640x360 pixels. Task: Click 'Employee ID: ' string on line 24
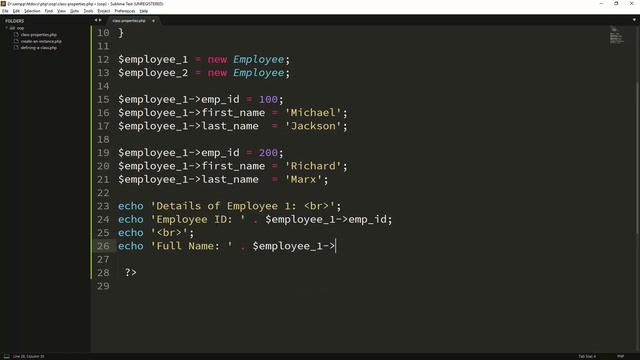coord(198,220)
